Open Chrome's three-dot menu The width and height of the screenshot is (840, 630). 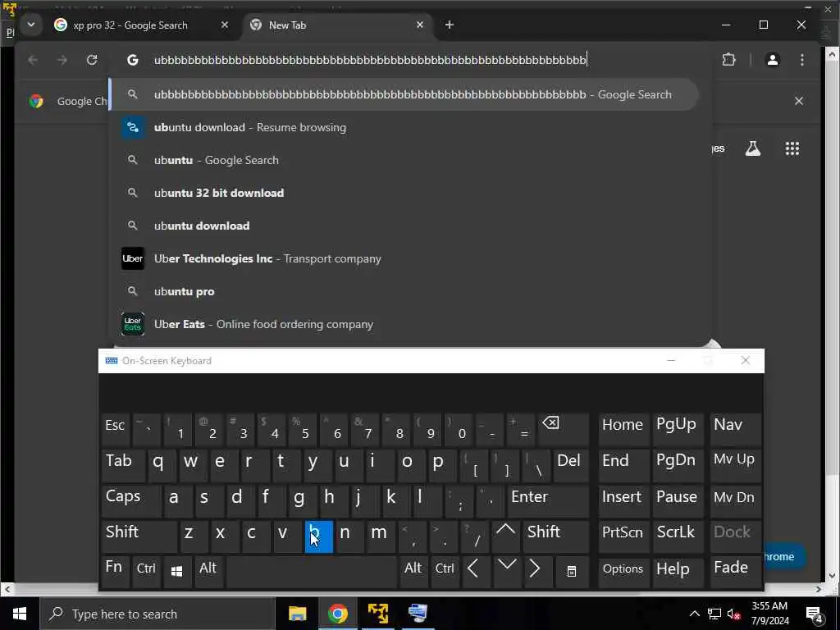click(x=802, y=60)
